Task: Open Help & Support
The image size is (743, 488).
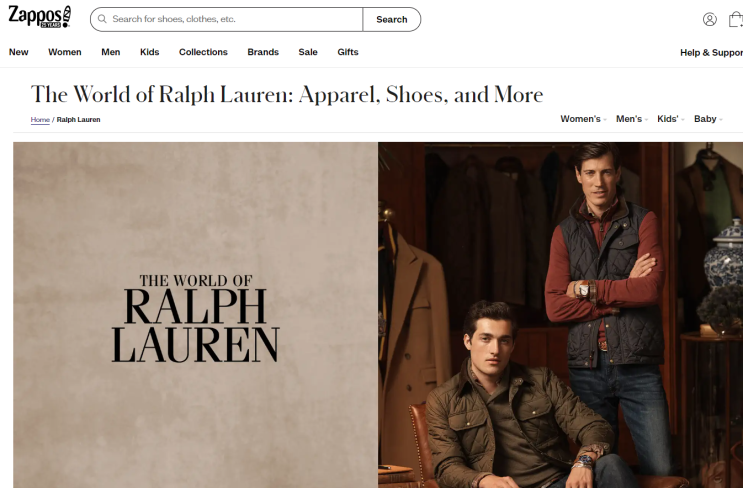Action: (x=711, y=53)
